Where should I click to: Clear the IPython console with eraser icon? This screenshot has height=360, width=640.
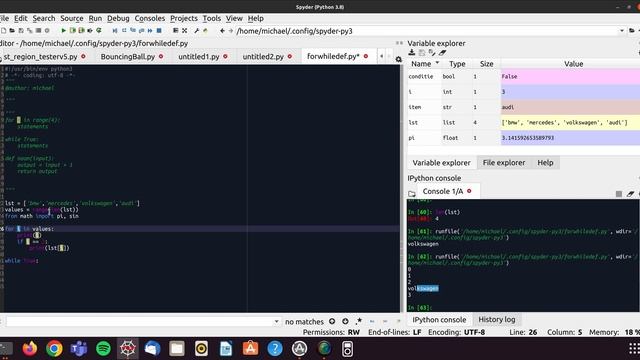pyautogui.click(x=630, y=194)
